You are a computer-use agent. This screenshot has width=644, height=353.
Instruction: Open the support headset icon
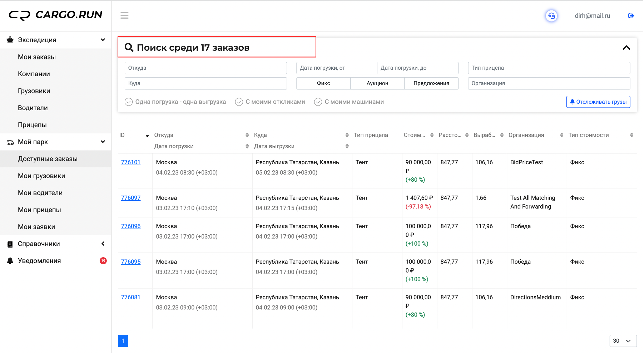[551, 16]
